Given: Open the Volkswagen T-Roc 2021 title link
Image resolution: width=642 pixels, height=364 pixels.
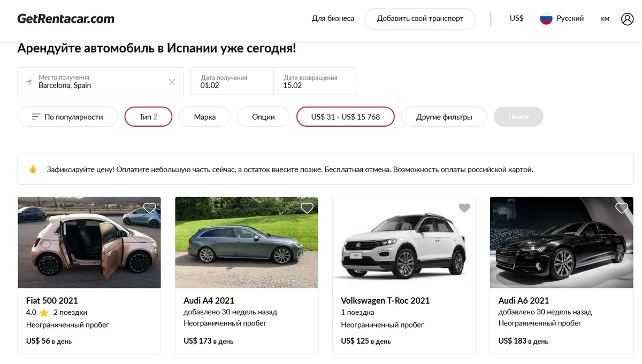Looking at the screenshot, I should [385, 300].
